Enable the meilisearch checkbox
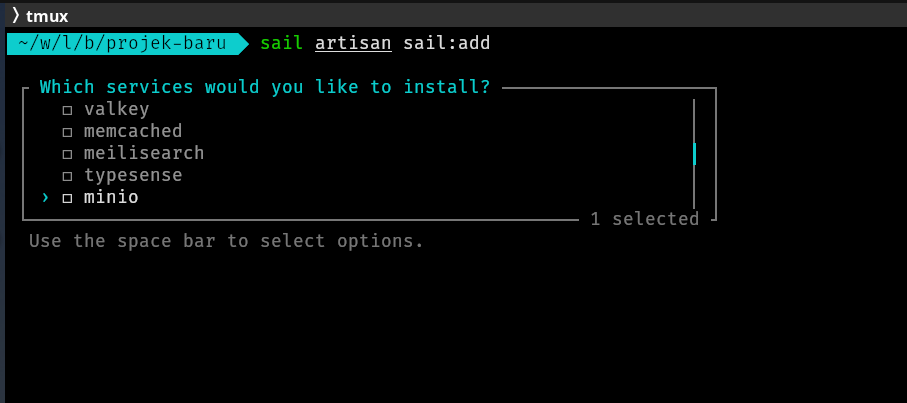This screenshot has height=403, width=907. pyautogui.click(x=68, y=154)
